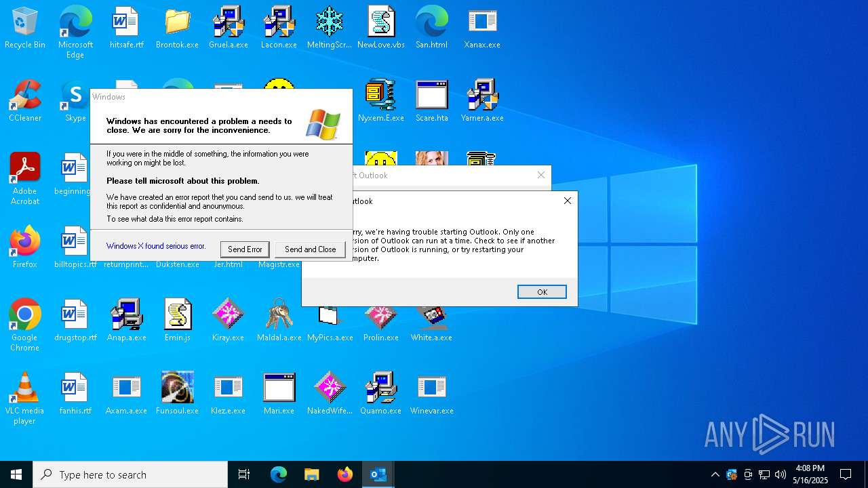Select the San.html Edge file icon
The image size is (868, 488).
tap(431, 28)
